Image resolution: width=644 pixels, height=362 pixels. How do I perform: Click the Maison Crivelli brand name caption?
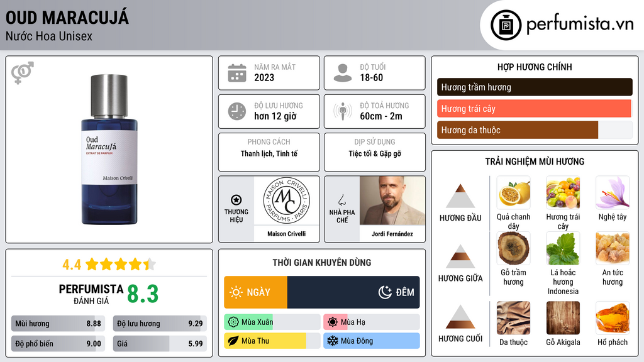[x=286, y=234]
